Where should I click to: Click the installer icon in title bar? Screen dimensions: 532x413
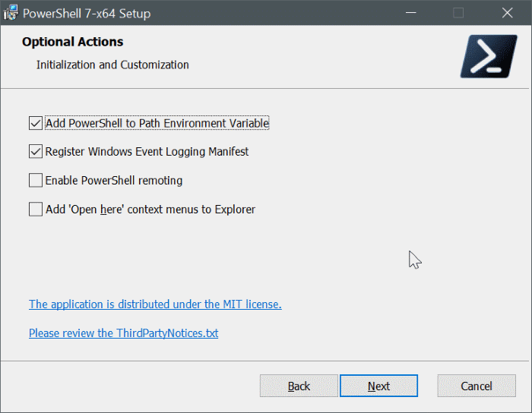11,13
